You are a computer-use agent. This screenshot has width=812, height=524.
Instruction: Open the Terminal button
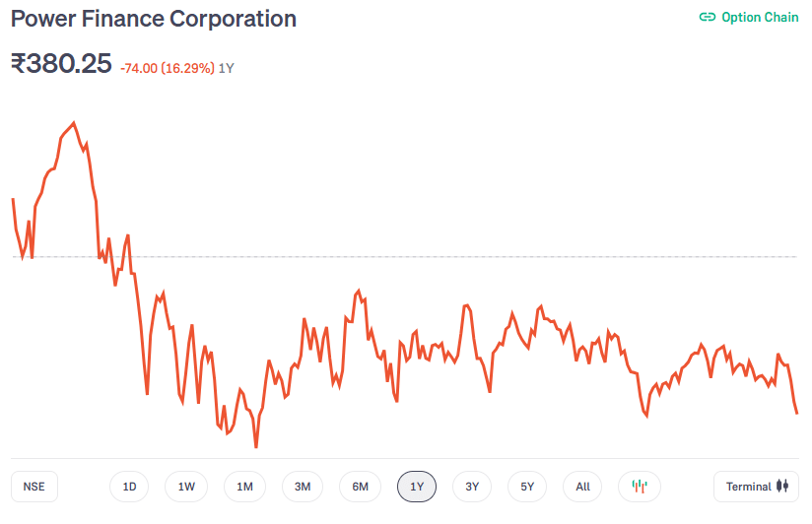(x=756, y=487)
